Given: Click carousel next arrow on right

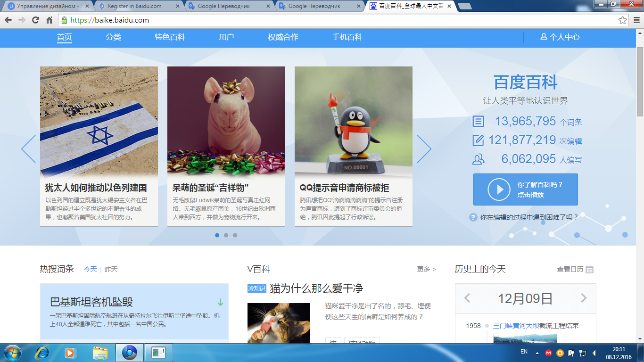Looking at the screenshot, I should [x=424, y=149].
